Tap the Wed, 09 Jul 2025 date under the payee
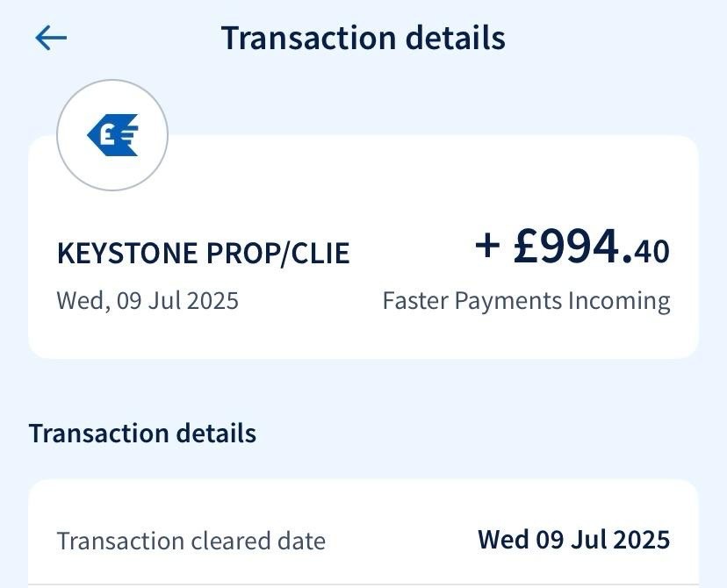 pos(148,300)
